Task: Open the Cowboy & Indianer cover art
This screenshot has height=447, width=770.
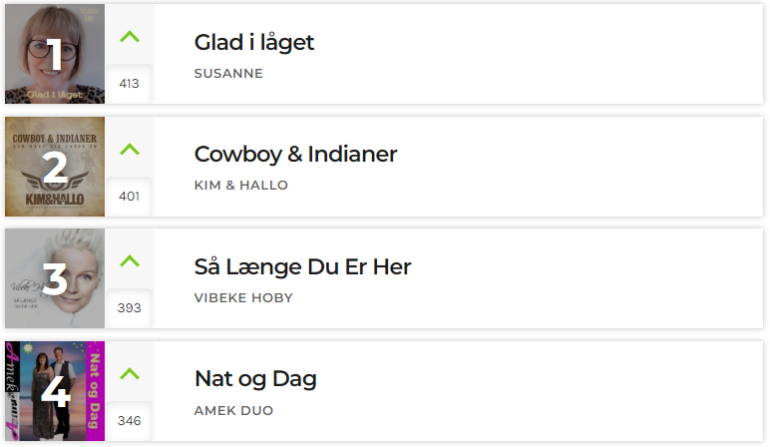Action: point(55,167)
